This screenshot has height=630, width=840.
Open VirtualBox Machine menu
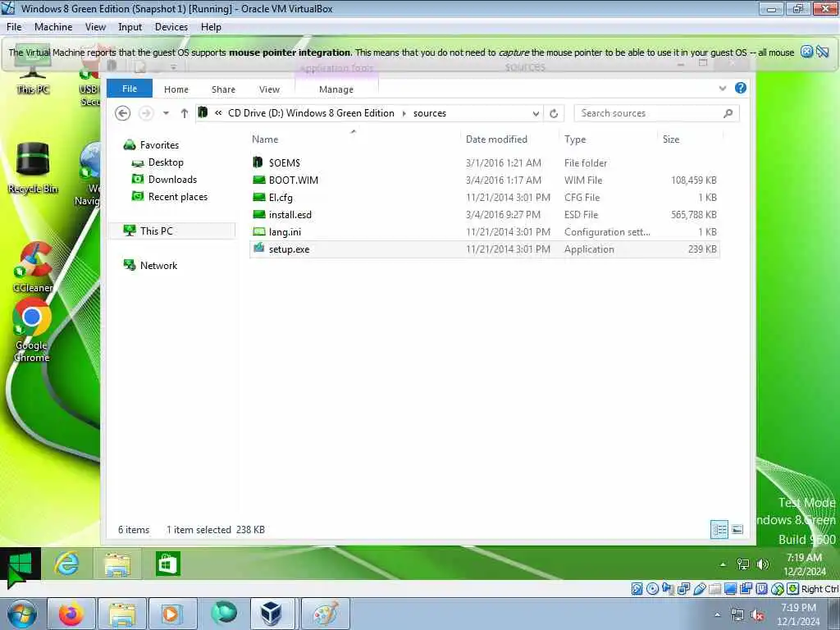(53, 27)
